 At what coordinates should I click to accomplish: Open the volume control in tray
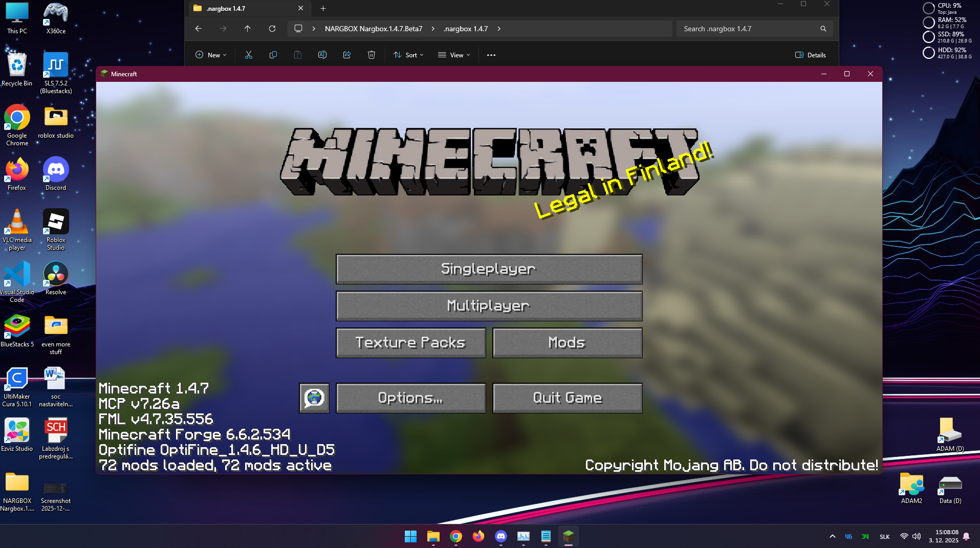point(917,536)
